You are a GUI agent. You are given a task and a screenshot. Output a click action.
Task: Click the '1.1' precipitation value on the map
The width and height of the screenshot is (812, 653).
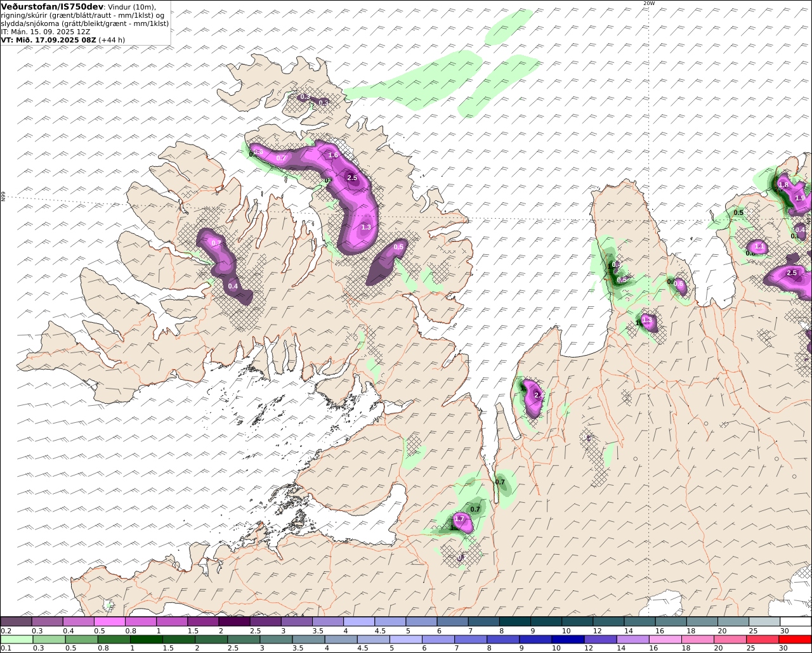tap(759, 246)
